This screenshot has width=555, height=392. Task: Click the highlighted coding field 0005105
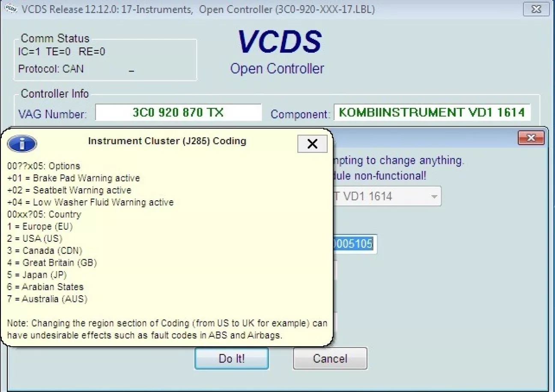tap(352, 244)
